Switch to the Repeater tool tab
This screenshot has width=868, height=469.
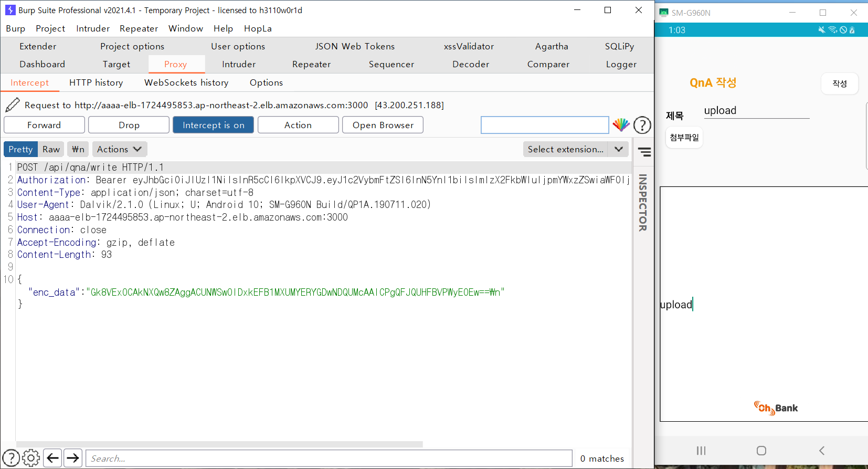(311, 64)
